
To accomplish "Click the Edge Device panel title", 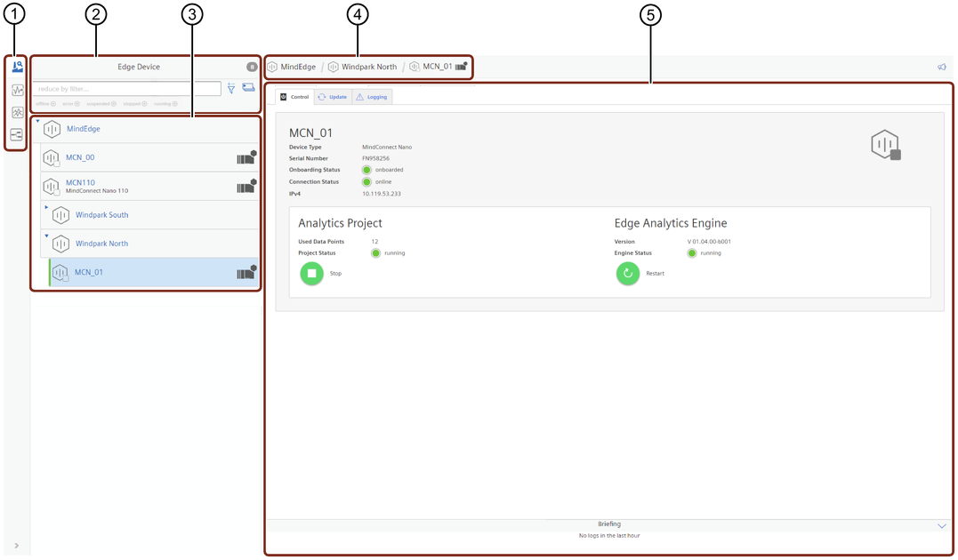I will 139,68.
